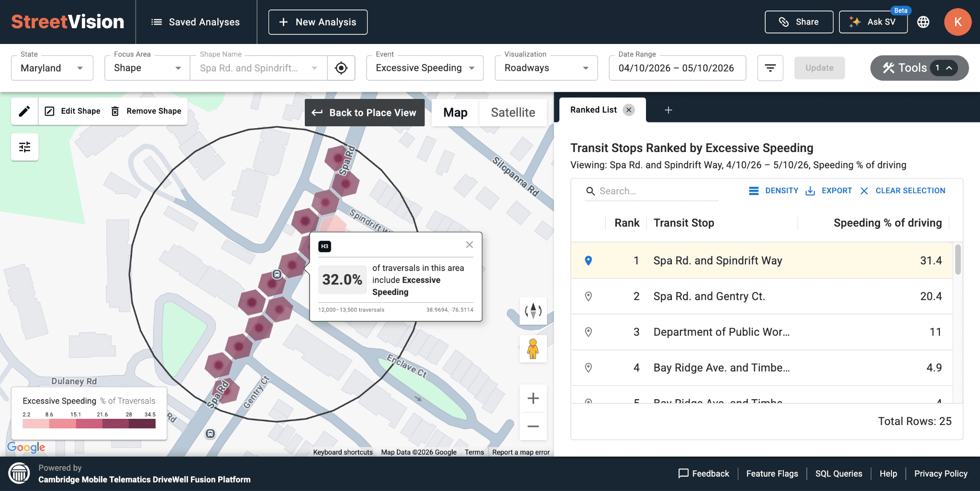This screenshot has width=980, height=491.
Task: Clear the current selection
Action: 902,191
